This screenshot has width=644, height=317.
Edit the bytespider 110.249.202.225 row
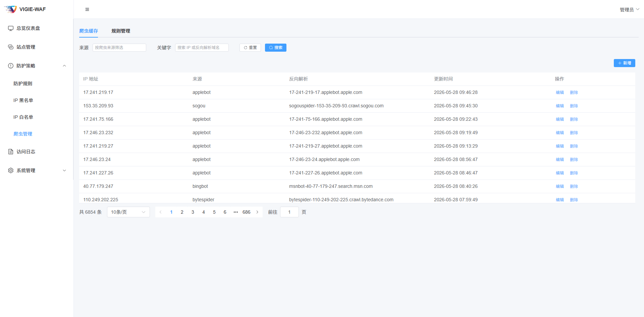pos(560,200)
